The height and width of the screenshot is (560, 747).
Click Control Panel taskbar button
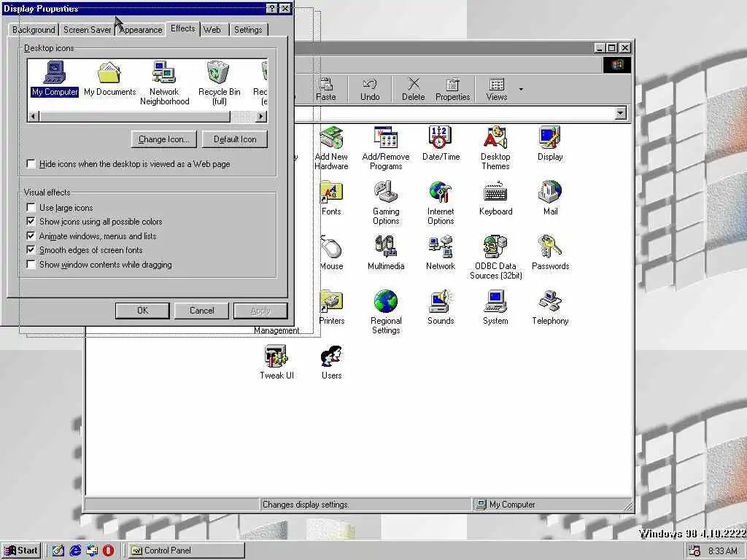(186, 551)
